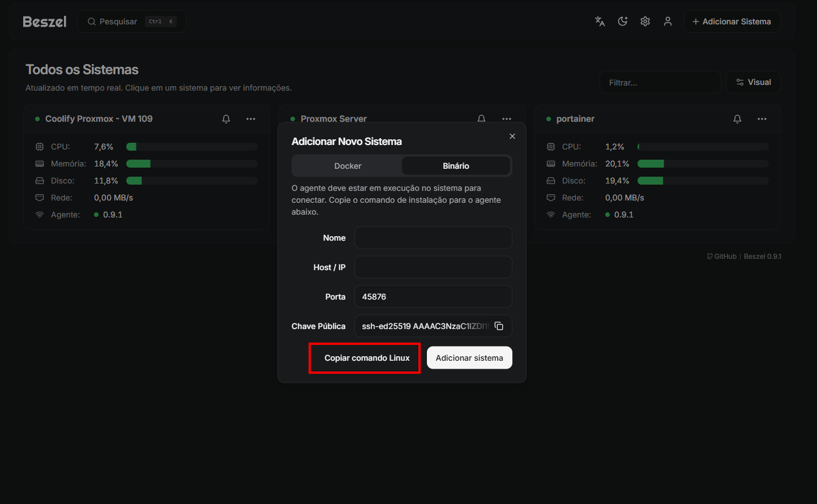Viewport: 817px width, 504px height.
Task: Open the user account icon
Action: click(x=668, y=22)
